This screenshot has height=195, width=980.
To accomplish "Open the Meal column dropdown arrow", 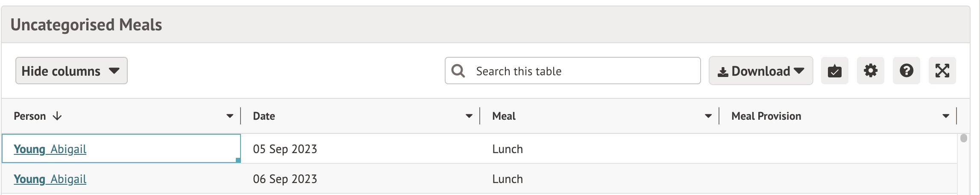I will (x=708, y=116).
